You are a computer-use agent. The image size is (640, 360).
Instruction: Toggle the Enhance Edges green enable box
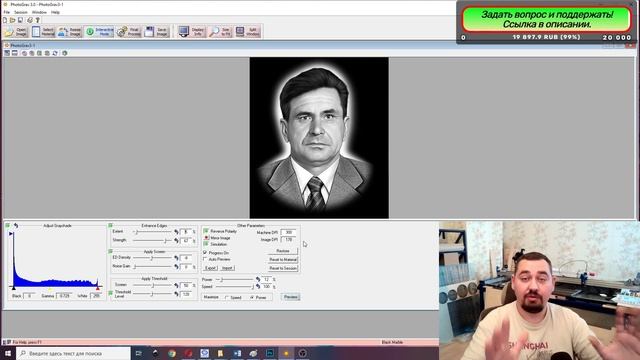pyautogui.click(x=110, y=225)
